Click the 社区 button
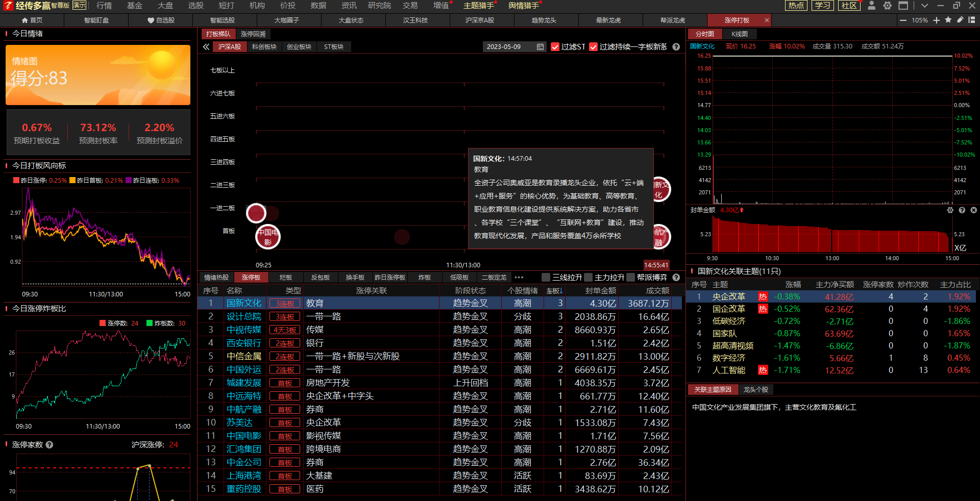Screen dimensions: 980x501 tap(849, 6)
